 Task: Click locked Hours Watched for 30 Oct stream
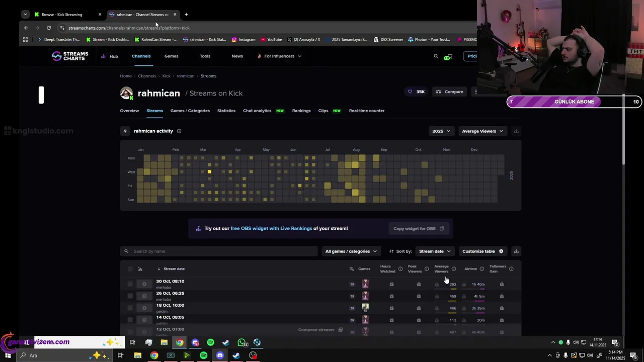391,284
